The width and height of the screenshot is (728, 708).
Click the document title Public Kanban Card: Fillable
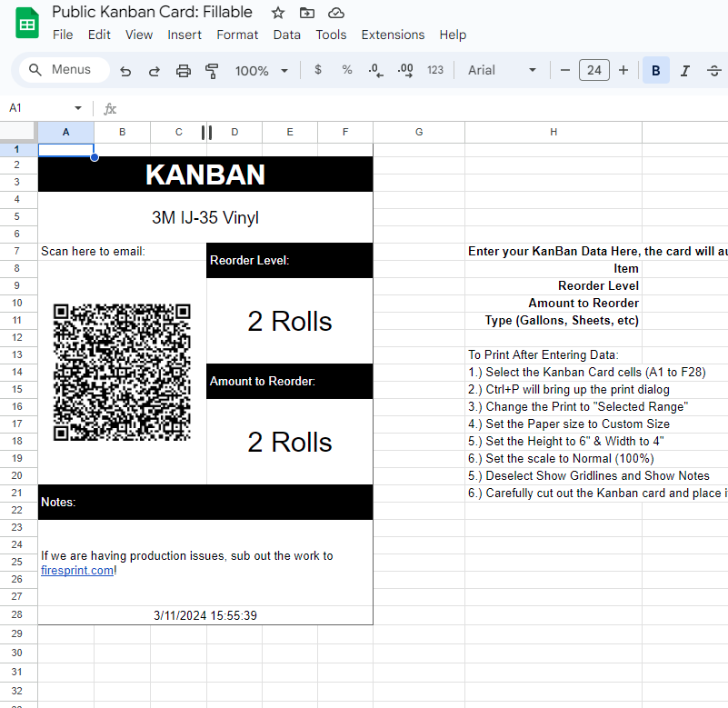(x=153, y=12)
